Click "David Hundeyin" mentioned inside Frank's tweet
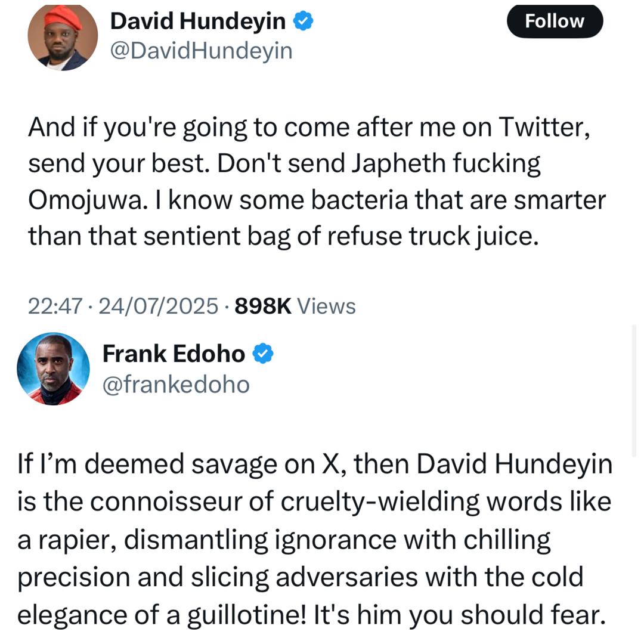The image size is (644, 644). [x=514, y=465]
